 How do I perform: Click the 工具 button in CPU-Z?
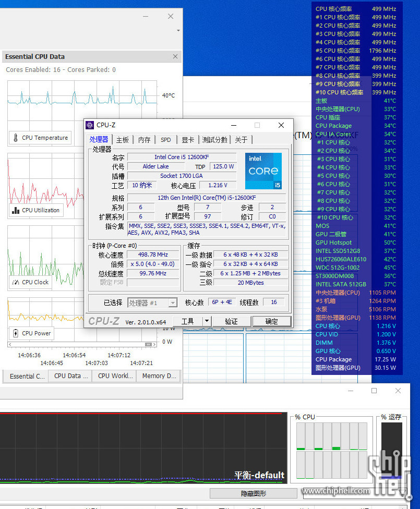tap(188, 321)
